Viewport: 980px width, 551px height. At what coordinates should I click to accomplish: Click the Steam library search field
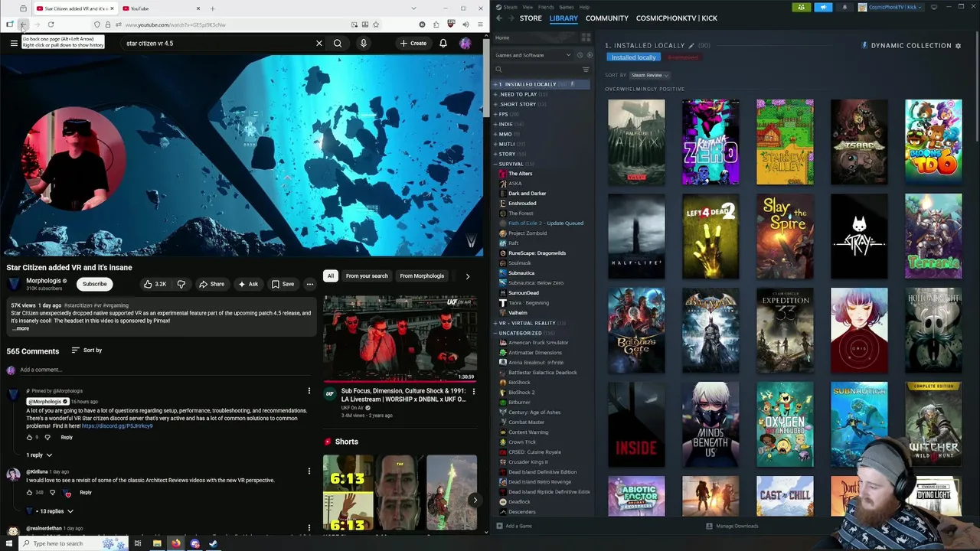point(536,70)
